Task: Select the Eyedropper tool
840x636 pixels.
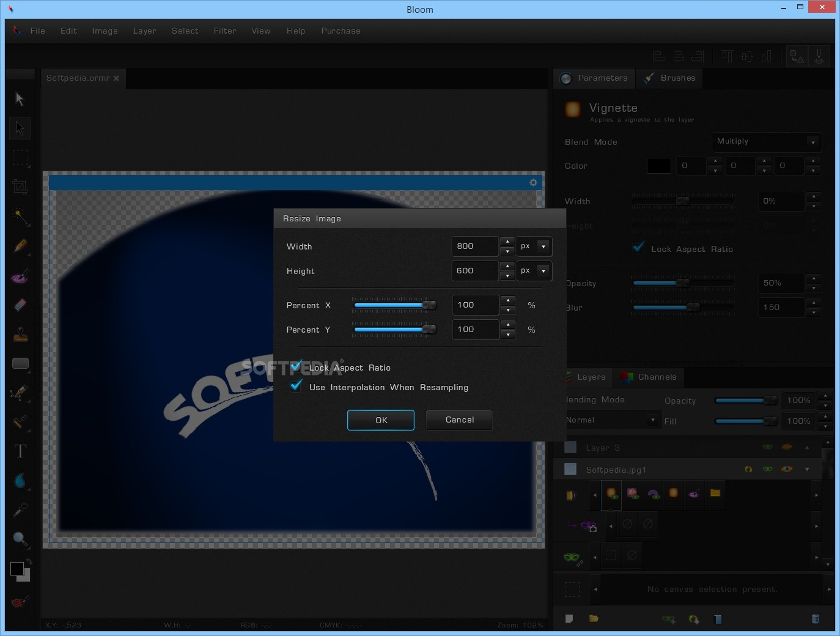Action: (20, 509)
